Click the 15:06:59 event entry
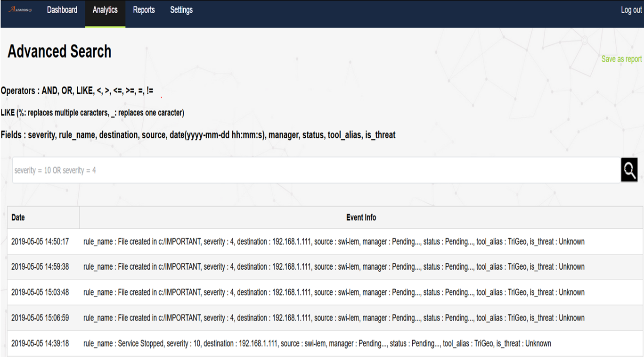 (322, 318)
